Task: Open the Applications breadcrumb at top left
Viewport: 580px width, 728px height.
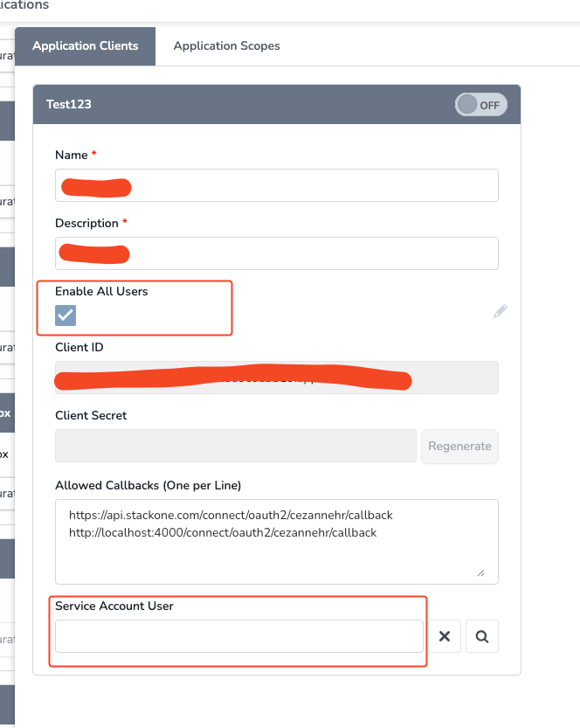Action: pos(22,5)
